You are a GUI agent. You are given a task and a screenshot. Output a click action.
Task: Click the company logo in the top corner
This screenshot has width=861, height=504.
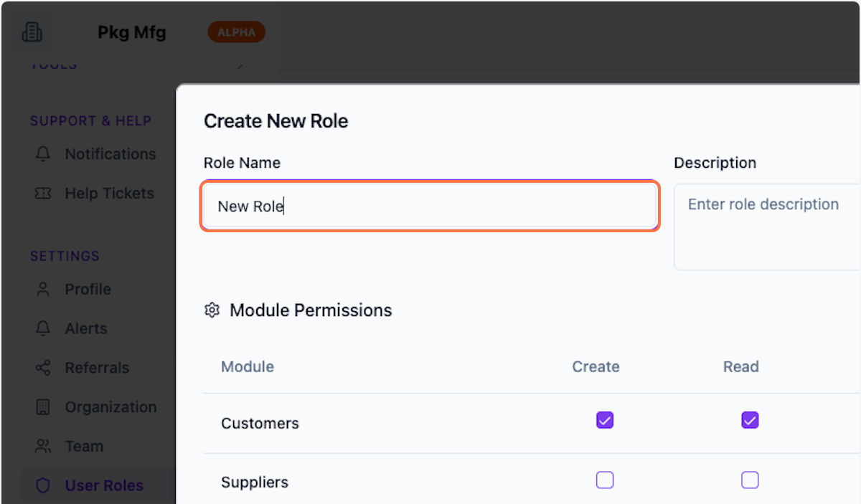pos(32,32)
